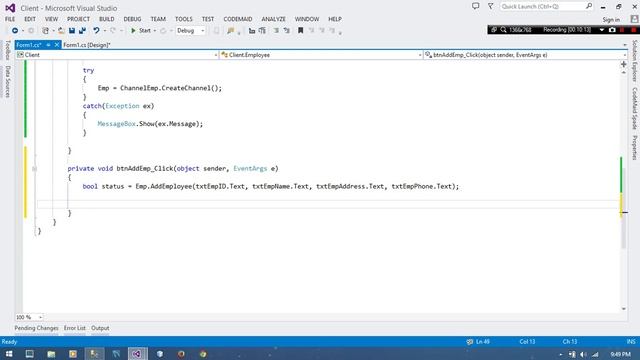Expand the Properties side tab
The width and height of the screenshot is (640, 360).
click(x=635, y=147)
